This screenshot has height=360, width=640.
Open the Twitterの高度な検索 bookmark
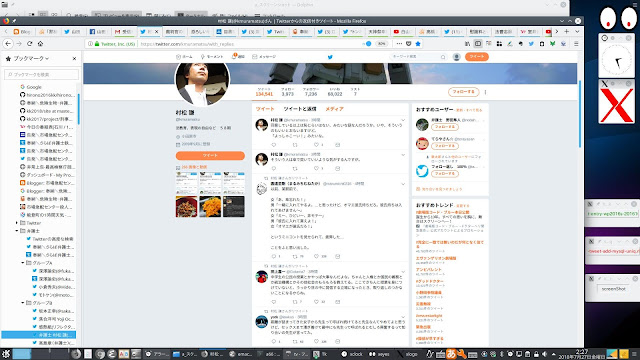(x=50, y=239)
